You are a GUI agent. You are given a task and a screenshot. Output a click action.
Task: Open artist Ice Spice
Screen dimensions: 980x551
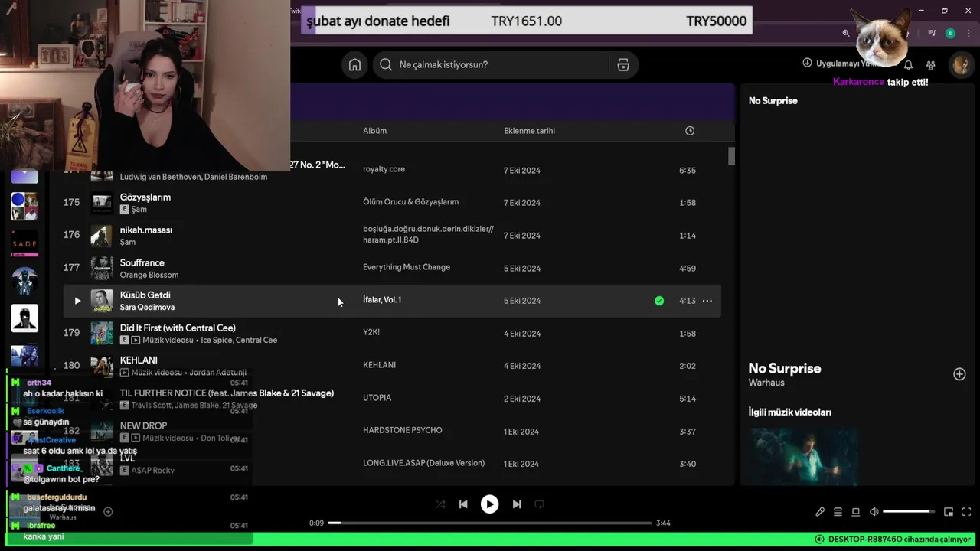[216, 340]
